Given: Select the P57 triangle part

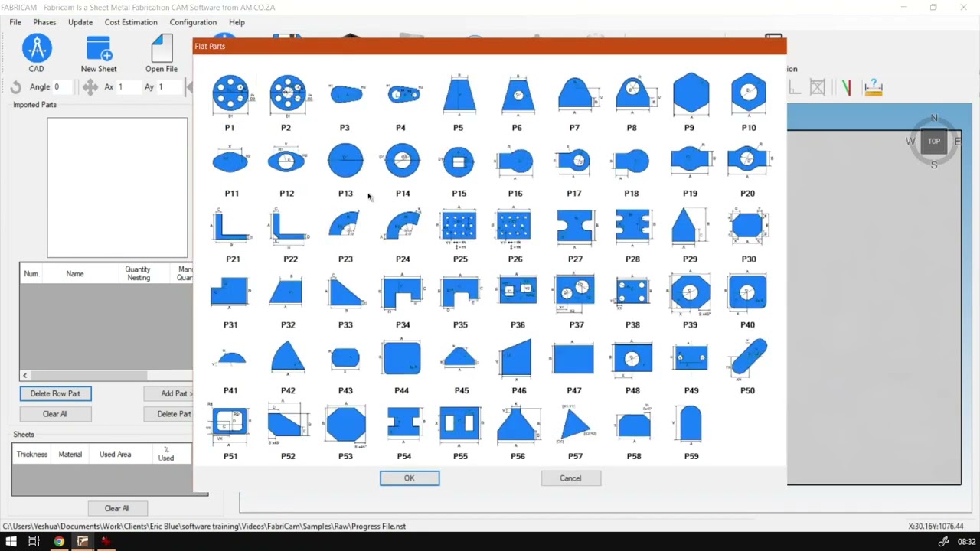Looking at the screenshot, I should click(575, 424).
